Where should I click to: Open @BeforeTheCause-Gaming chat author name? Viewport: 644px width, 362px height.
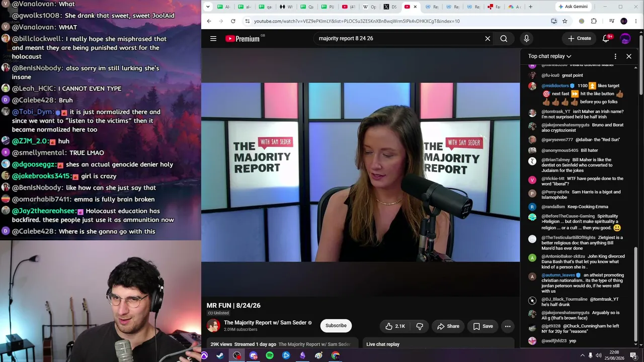click(x=568, y=216)
